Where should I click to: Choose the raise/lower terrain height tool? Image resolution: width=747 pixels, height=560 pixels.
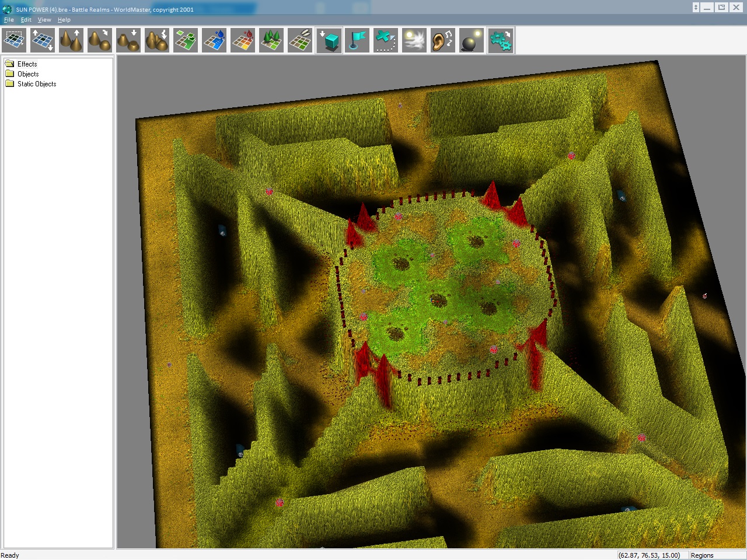(x=43, y=41)
